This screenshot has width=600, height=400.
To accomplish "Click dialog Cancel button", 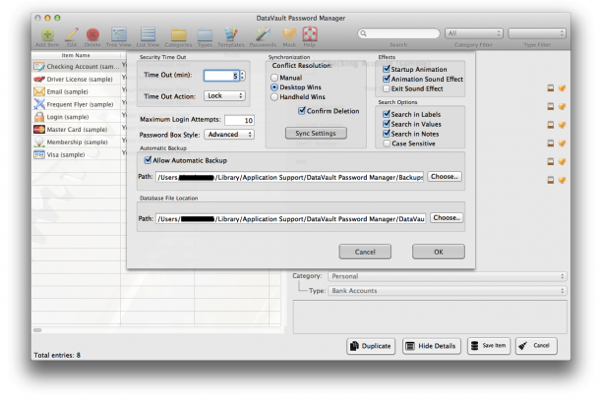I will (365, 252).
